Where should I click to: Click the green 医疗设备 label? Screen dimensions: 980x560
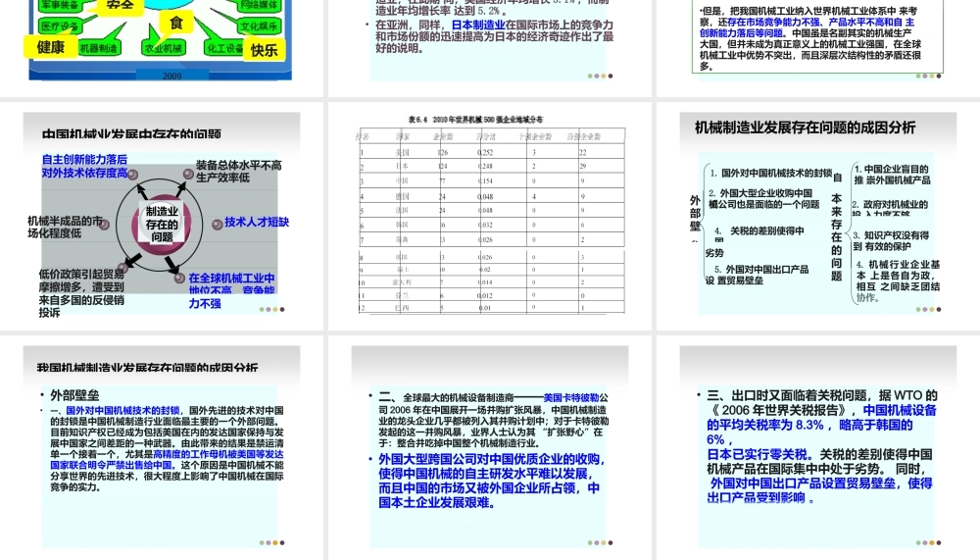60,26
